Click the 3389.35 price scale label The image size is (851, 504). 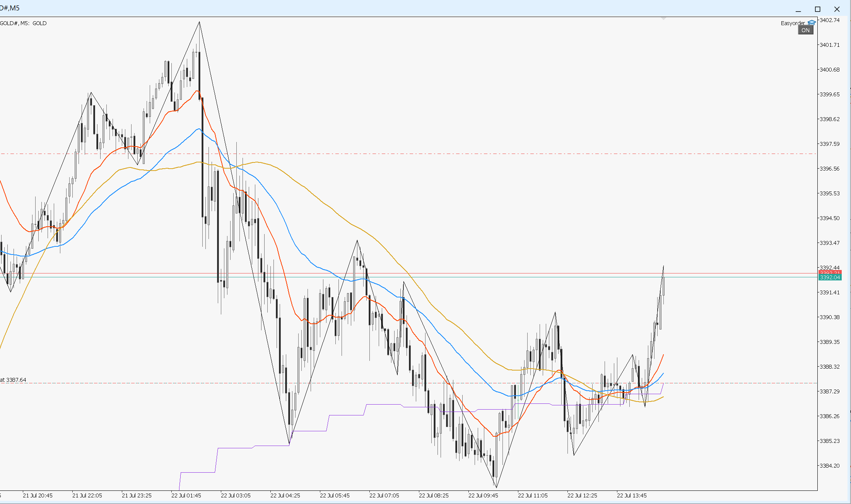pos(830,342)
